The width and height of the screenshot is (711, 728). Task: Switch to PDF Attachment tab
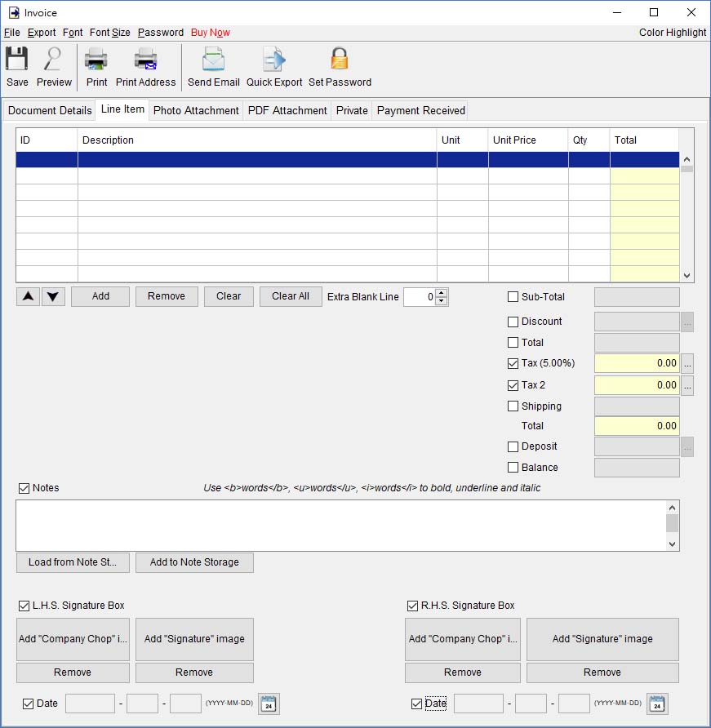pos(287,110)
